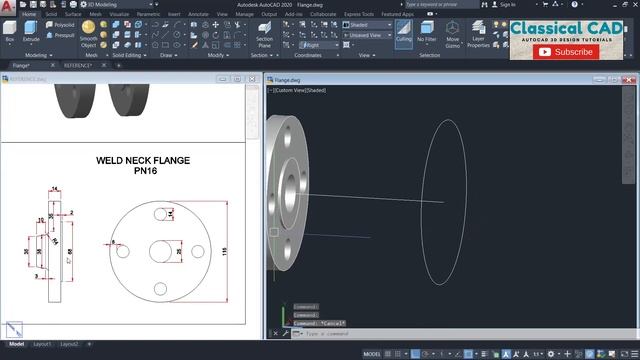The image size is (640, 360).
Task: Click the Move tool in Modify panel
Action: [216, 25]
